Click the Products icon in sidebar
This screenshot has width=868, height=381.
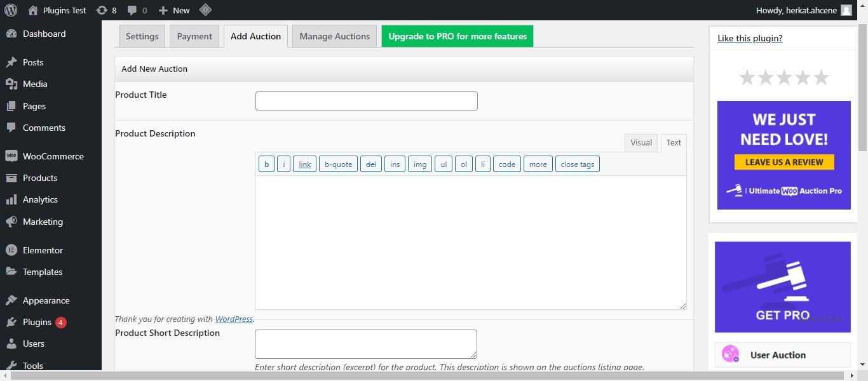click(x=11, y=178)
